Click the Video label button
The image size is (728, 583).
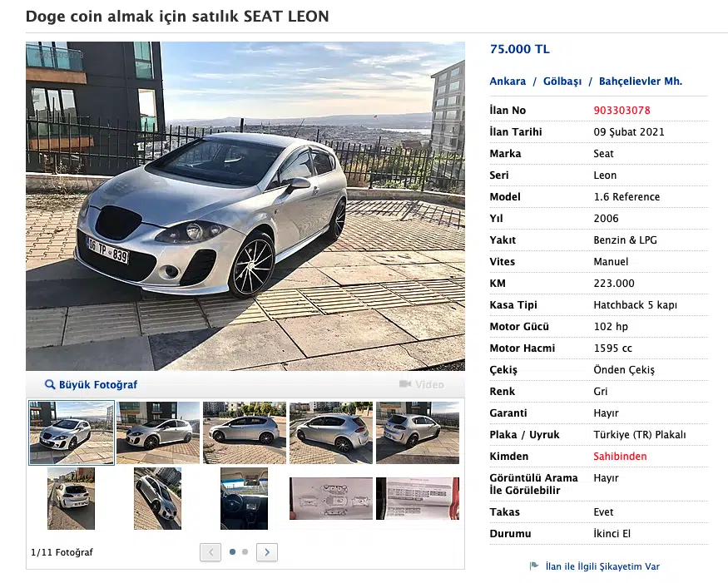point(429,385)
